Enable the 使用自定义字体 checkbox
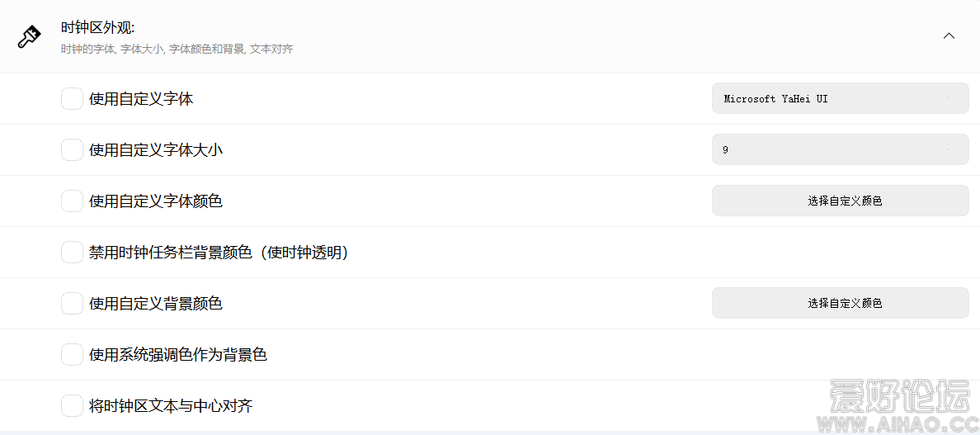The height and width of the screenshot is (435, 980). point(72,99)
